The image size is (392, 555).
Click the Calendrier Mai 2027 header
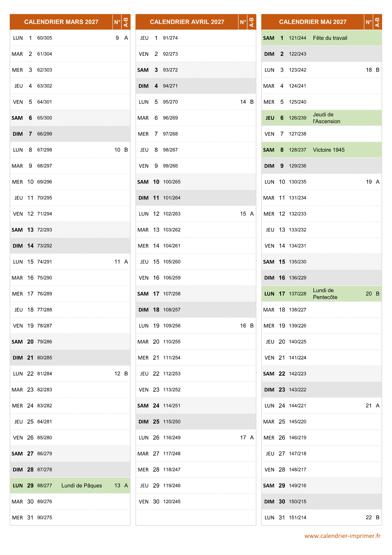coord(313,22)
